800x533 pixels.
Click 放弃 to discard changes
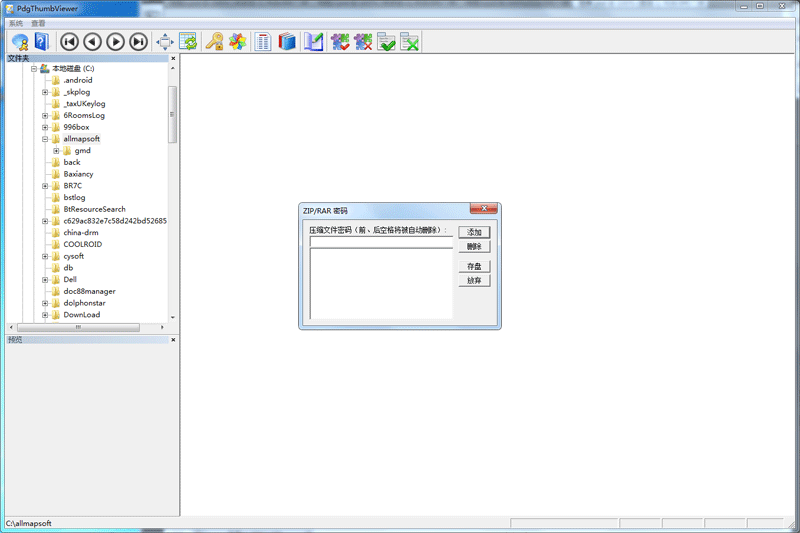[474, 281]
